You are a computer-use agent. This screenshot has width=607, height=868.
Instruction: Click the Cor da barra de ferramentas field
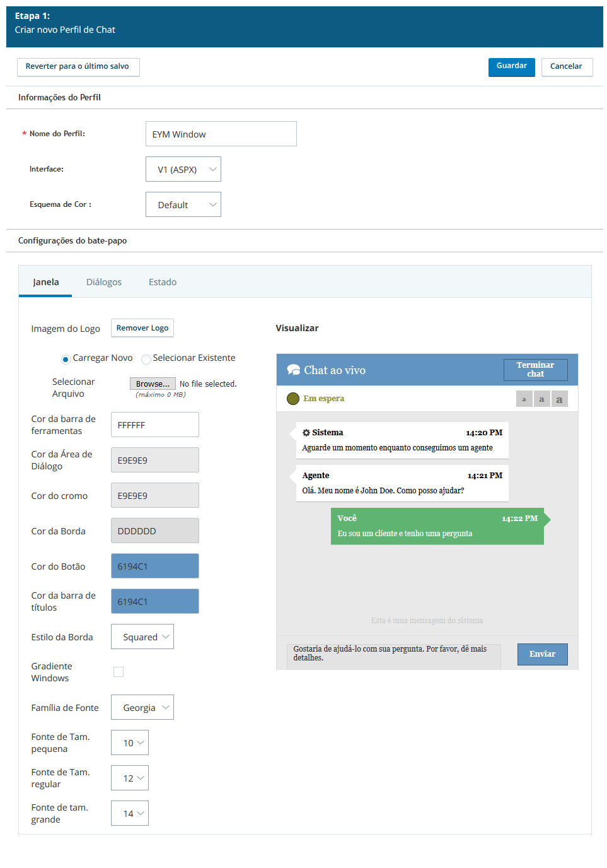(x=155, y=425)
